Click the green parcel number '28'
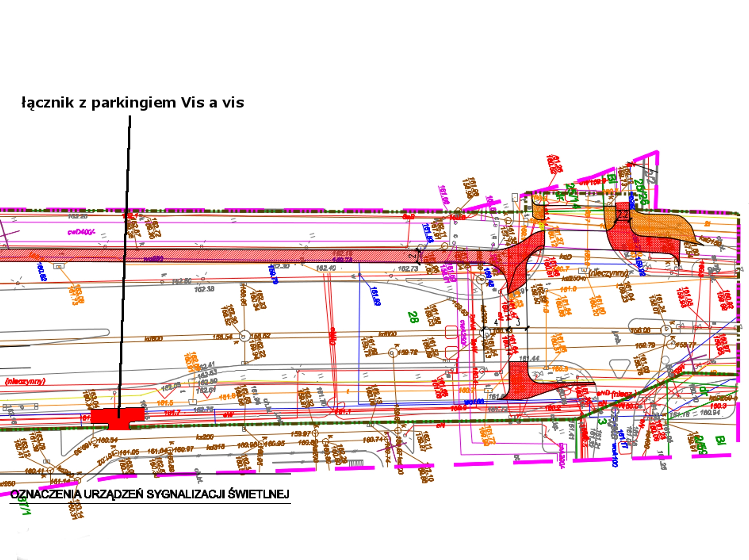749x560 pixels. point(413,317)
